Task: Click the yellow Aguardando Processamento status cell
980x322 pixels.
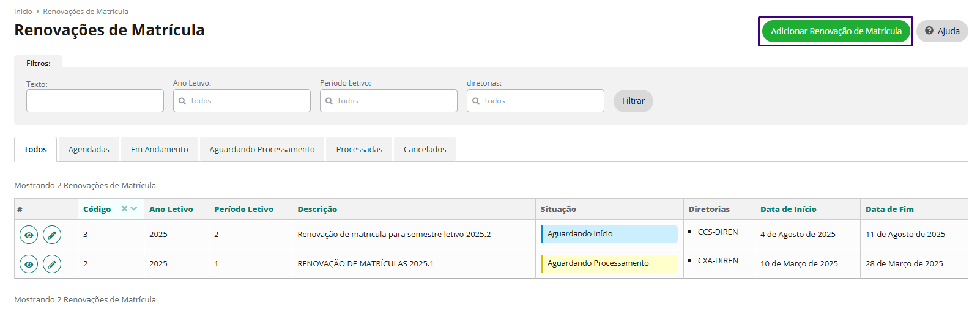Action: (x=609, y=263)
